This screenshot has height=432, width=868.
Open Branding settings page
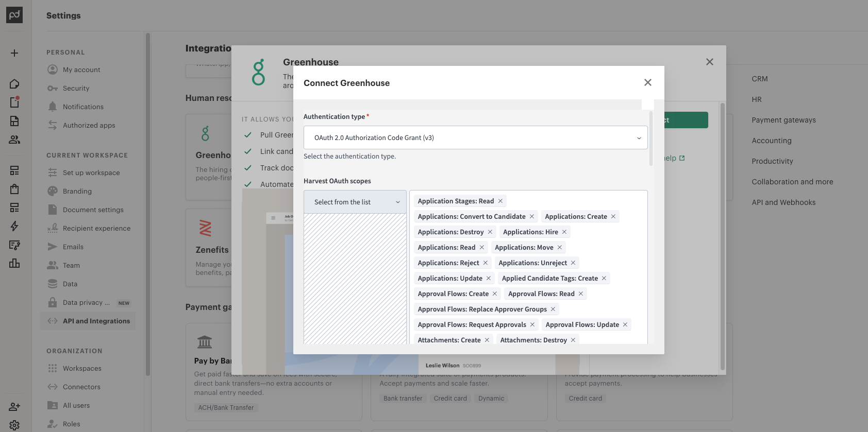(77, 191)
